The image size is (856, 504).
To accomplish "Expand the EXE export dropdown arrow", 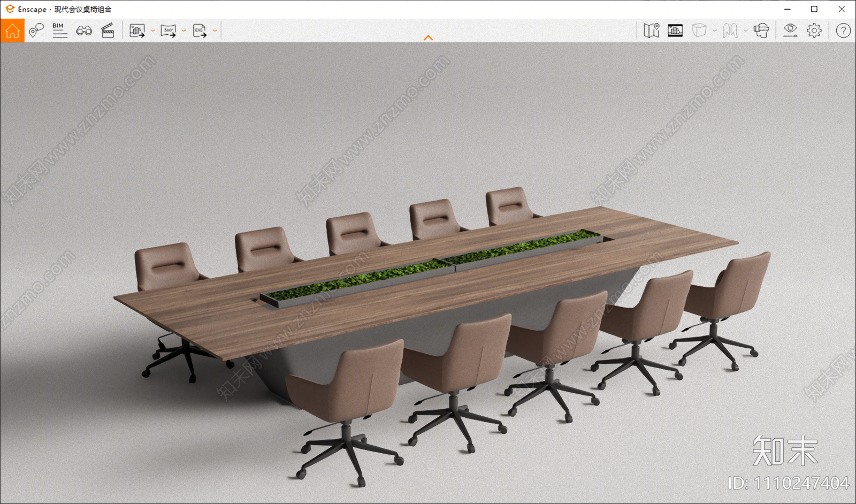I will pyautogui.click(x=215, y=31).
